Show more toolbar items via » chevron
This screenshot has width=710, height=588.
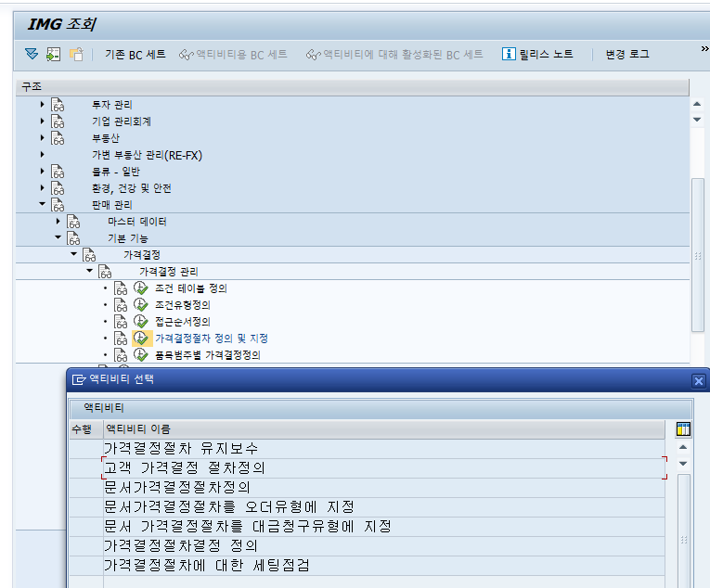pyautogui.click(x=704, y=48)
